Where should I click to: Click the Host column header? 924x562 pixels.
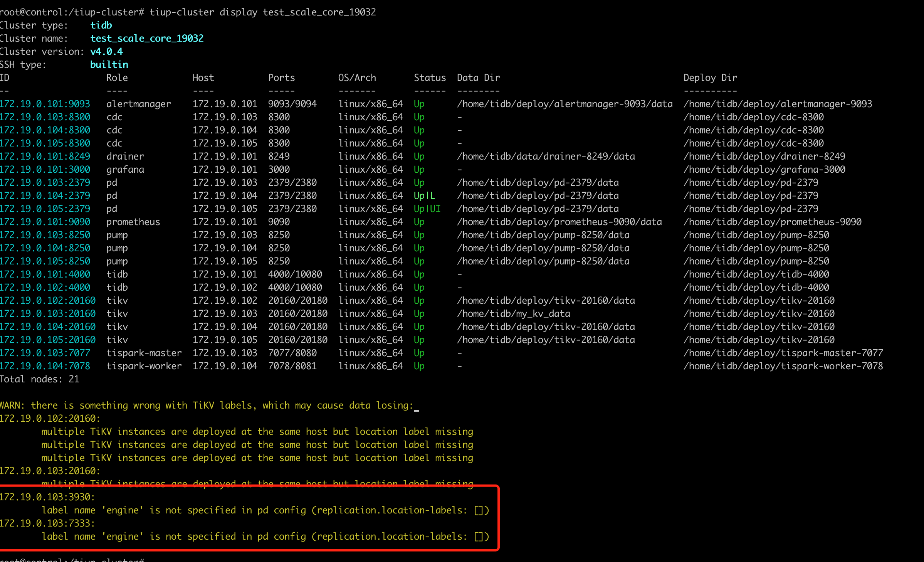pyautogui.click(x=203, y=77)
